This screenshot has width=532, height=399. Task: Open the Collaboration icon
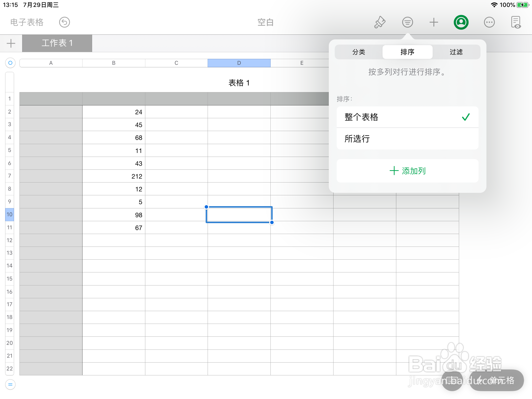click(461, 22)
